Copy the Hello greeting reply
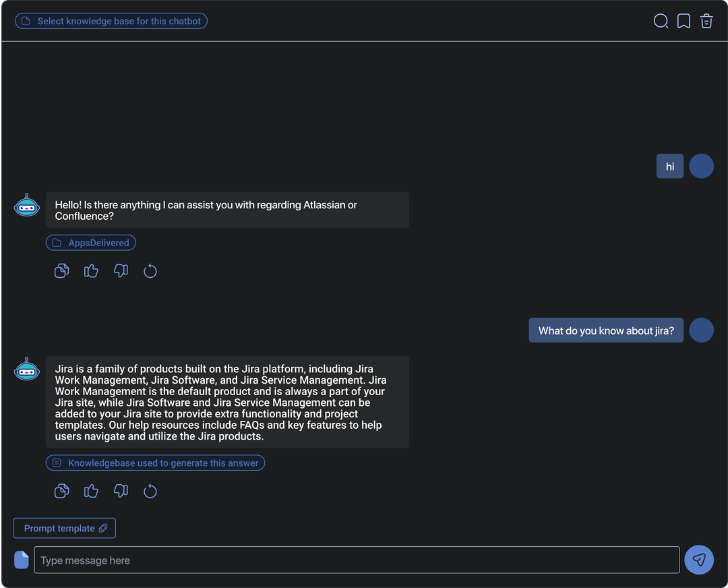This screenshot has height=588, width=728. click(62, 271)
